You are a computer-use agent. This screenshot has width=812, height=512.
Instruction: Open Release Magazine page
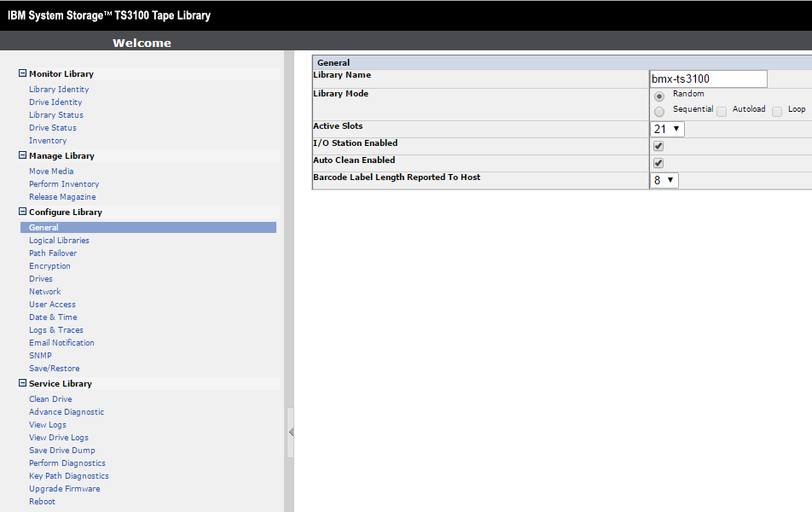point(62,197)
